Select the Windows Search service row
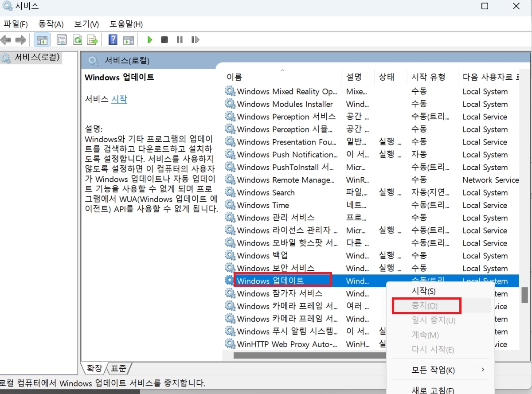 [266, 193]
